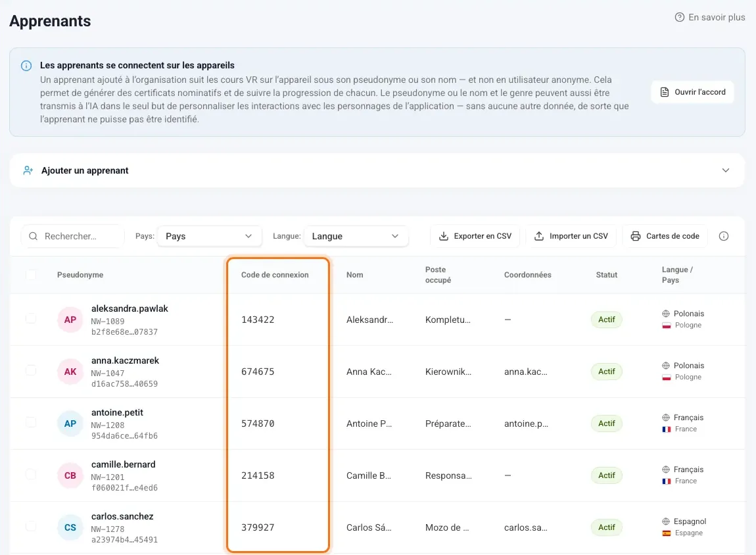Click the pseudonym aleksandra.pawlak

[x=130, y=308]
